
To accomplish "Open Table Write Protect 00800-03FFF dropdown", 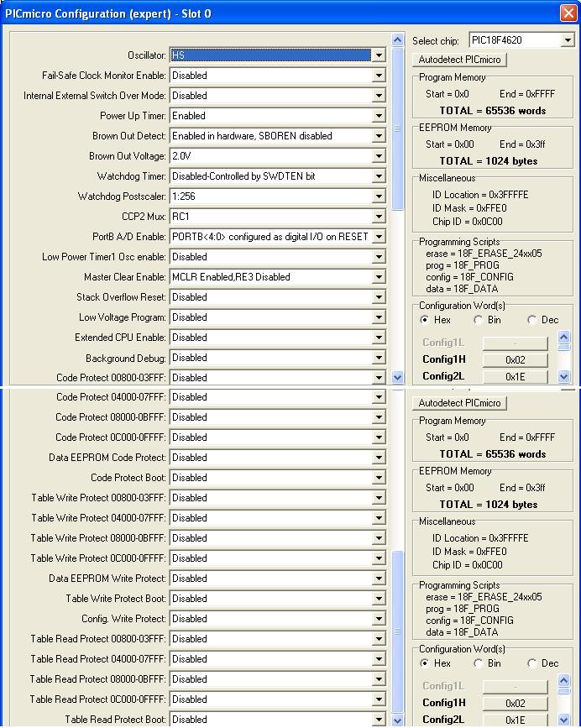I will pyautogui.click(x=278, y=498).
